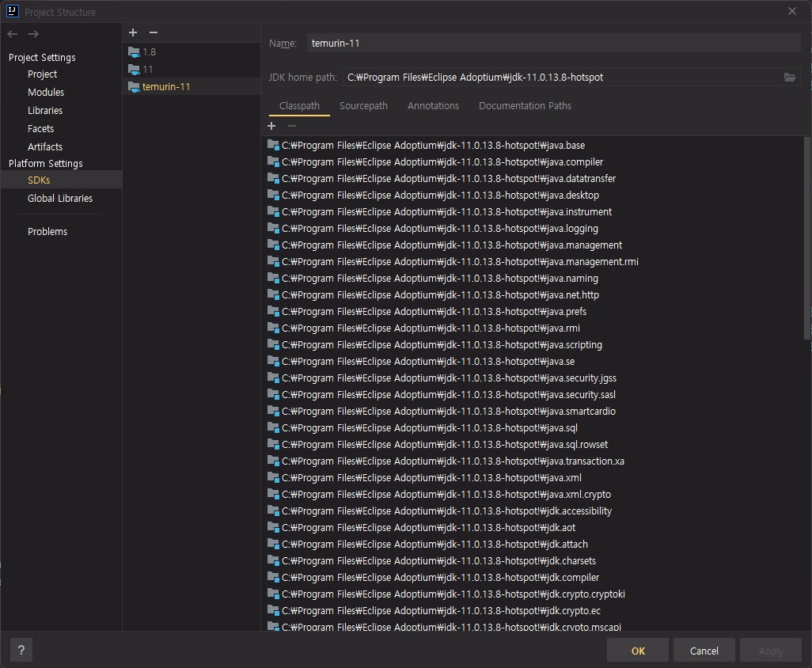Click the folder icon of the java.base entry
Viewport: 812px width, 668px height.
[x=273, y=145]
